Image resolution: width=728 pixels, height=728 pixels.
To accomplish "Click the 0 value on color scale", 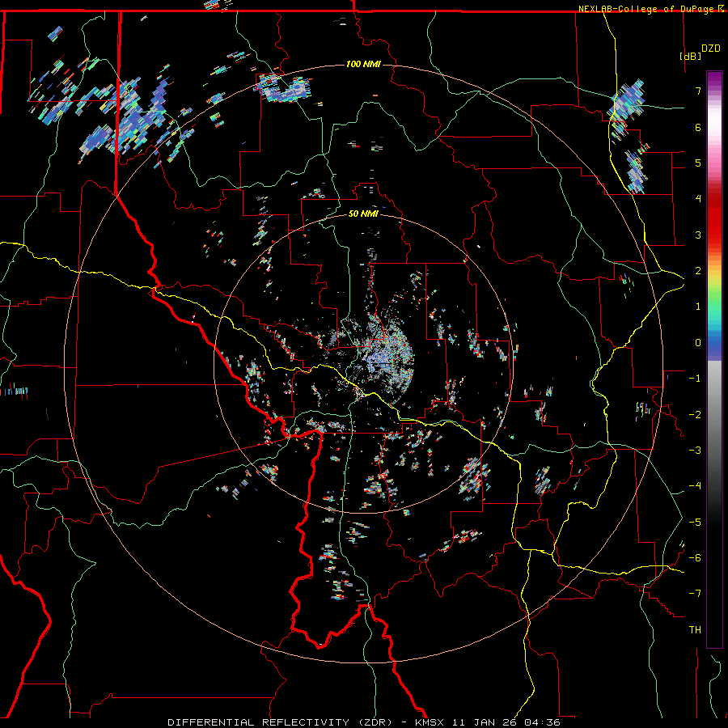I will click(698, 343).
